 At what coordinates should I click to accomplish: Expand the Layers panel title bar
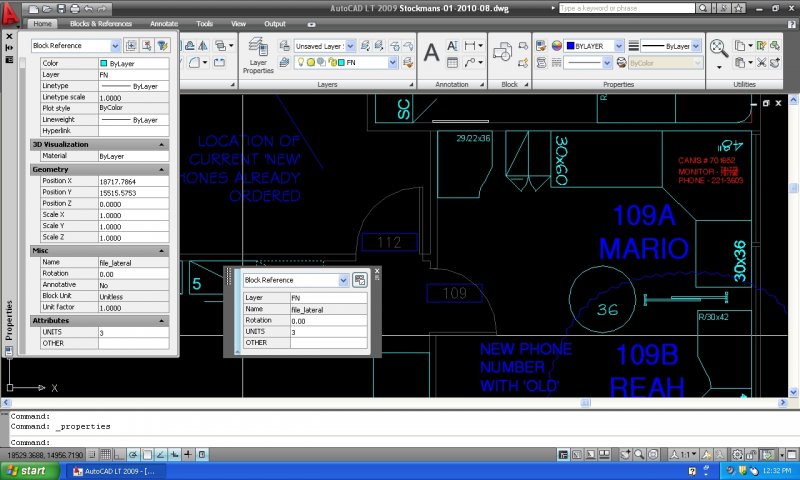327,84
